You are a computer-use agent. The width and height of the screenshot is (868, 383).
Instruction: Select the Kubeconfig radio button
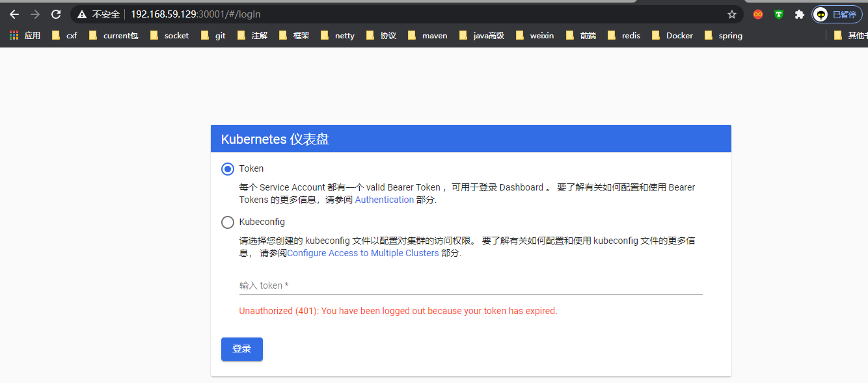point(228,222)
